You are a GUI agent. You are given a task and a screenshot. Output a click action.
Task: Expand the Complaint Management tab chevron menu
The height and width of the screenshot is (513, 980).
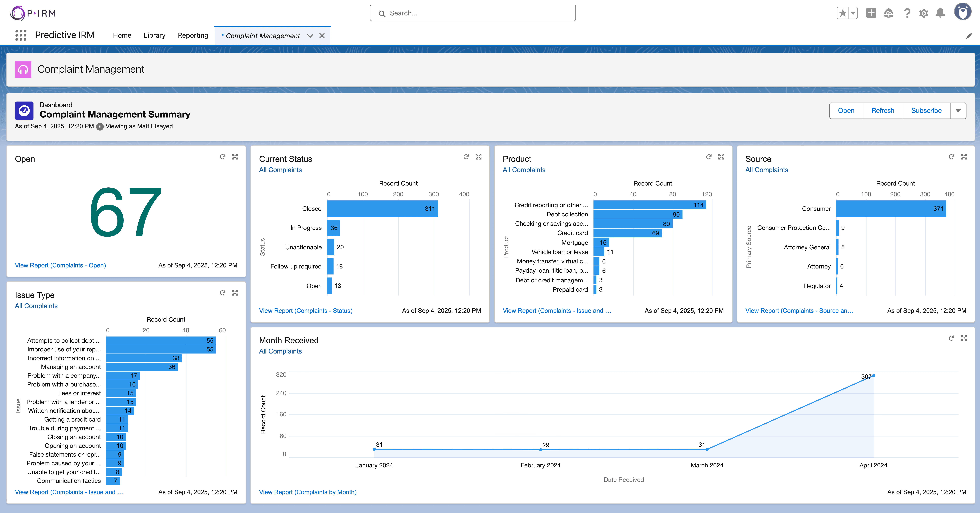[310, 36]
